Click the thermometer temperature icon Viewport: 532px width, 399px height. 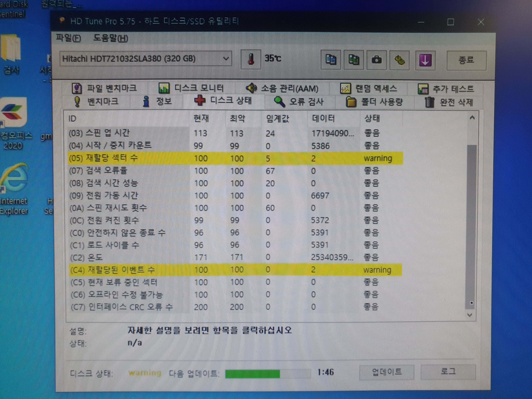point(251,59)
